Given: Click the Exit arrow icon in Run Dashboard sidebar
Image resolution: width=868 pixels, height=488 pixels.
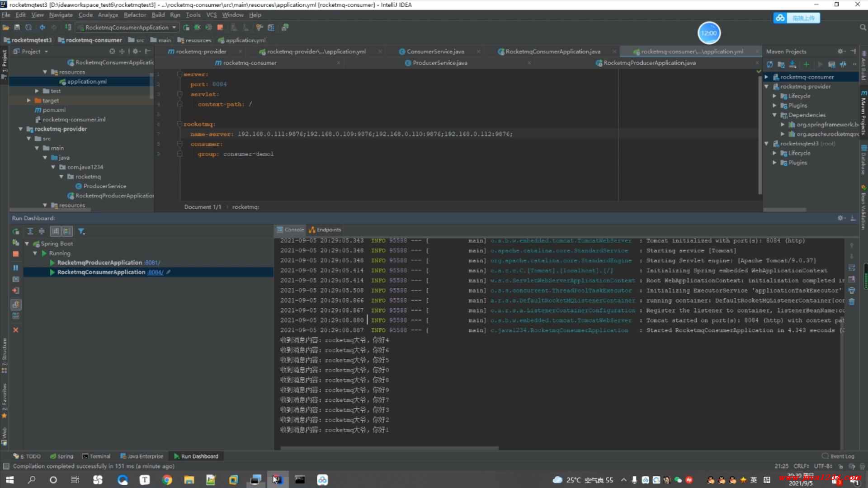Looking at the screenshot, I should pos(16,291).
